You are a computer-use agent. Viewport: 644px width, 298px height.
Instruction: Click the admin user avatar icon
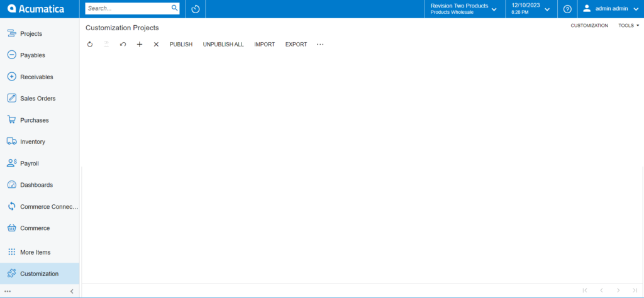(x=587, y=8)
